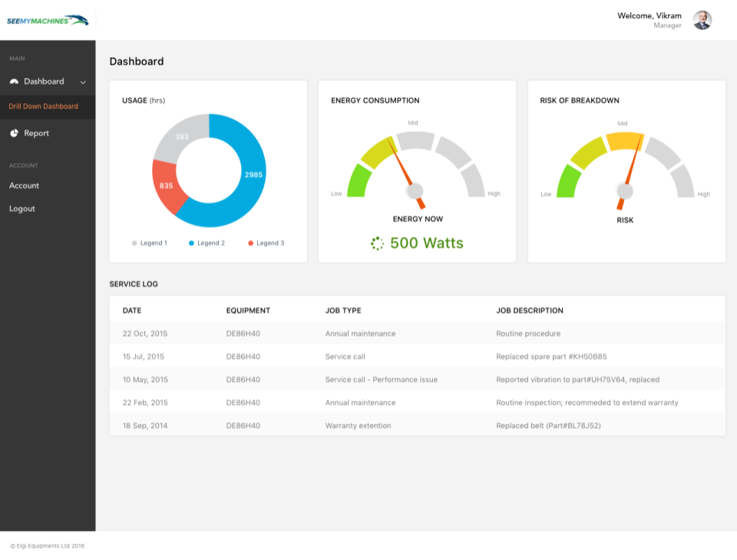Click the Mid marker on the Risk gauge

click(623, 121)
